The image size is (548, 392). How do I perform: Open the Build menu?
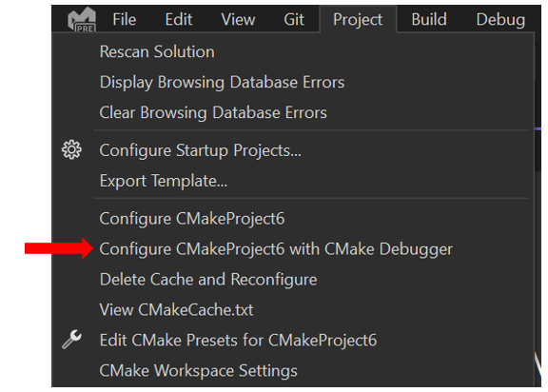point(429,20)
